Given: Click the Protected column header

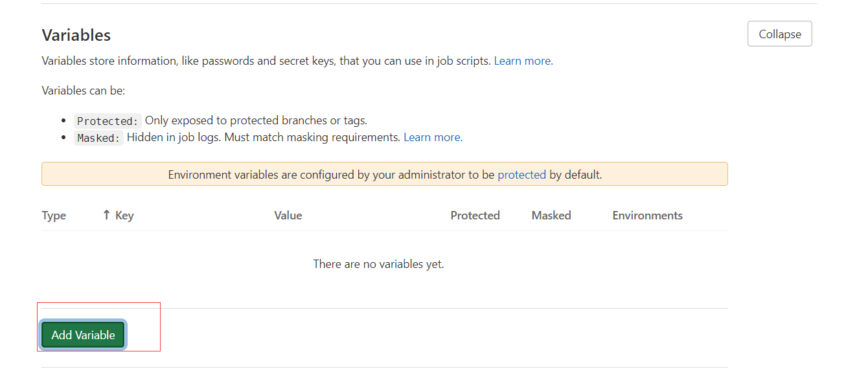Looking at the screenshot, I should pyautogui.click(x=475, y=216).
